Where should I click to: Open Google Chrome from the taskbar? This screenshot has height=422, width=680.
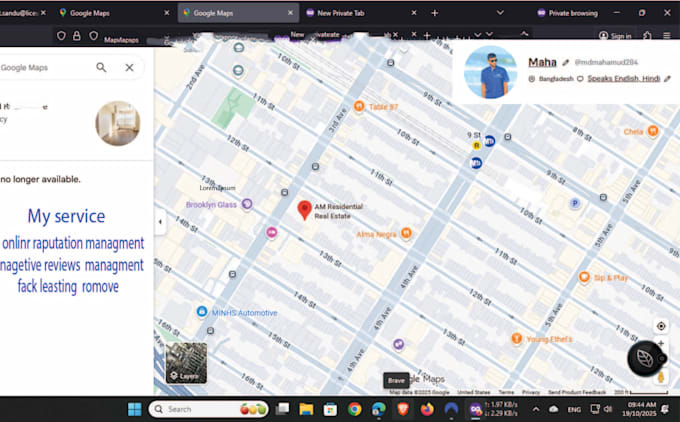355,409
